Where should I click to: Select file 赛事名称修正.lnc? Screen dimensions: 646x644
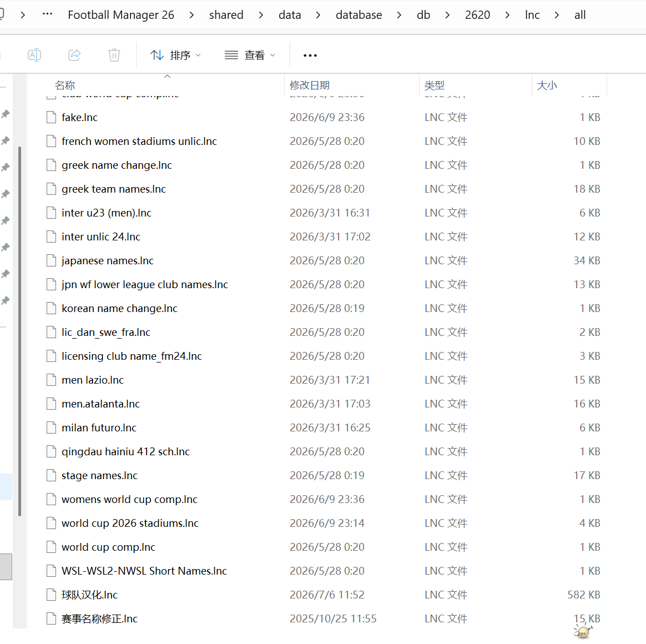tap(99, 619)
